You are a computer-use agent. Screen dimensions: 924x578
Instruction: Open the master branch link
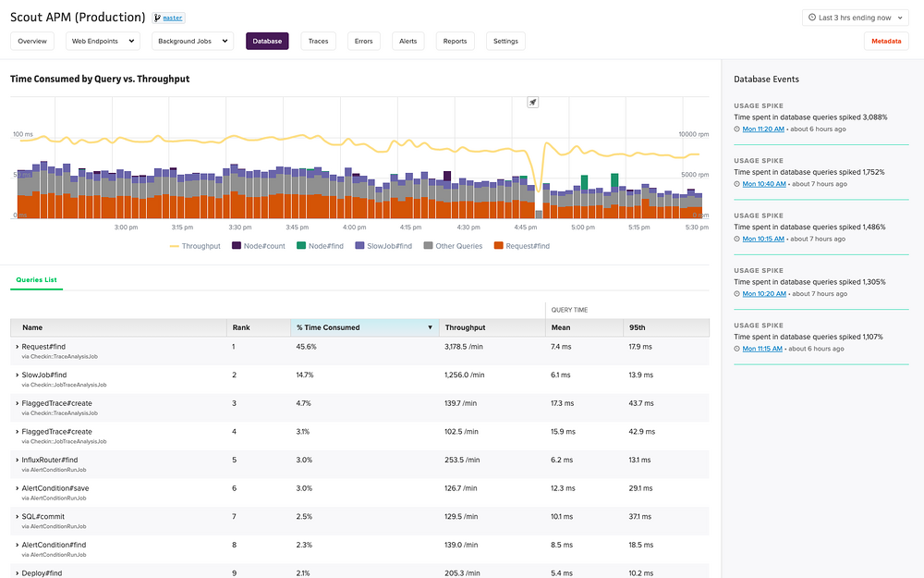[173, 18]
